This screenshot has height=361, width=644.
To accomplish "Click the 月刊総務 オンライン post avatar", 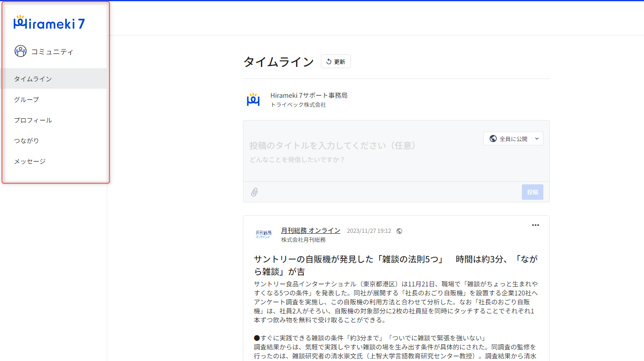I will coord(264,235).
